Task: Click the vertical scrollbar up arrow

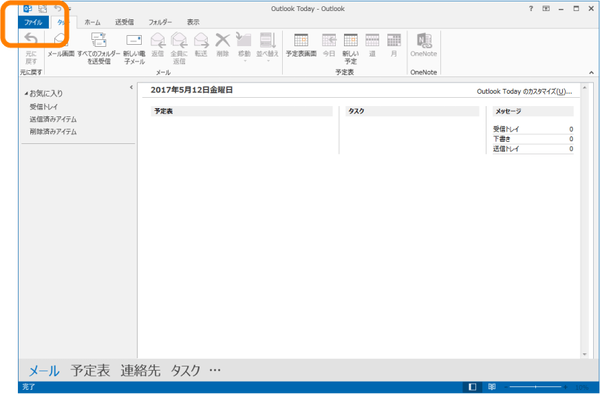Action: (x=584, y=88)
